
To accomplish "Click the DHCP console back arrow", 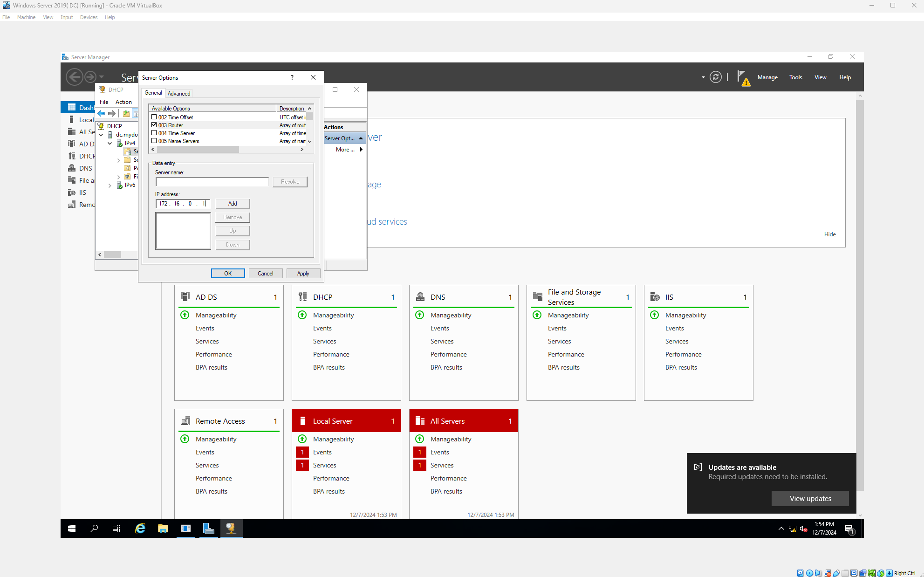I will 101,114.
